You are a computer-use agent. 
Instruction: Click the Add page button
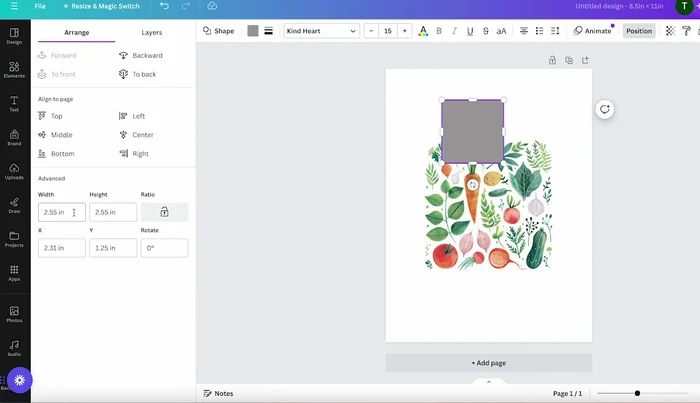[488, 363]
